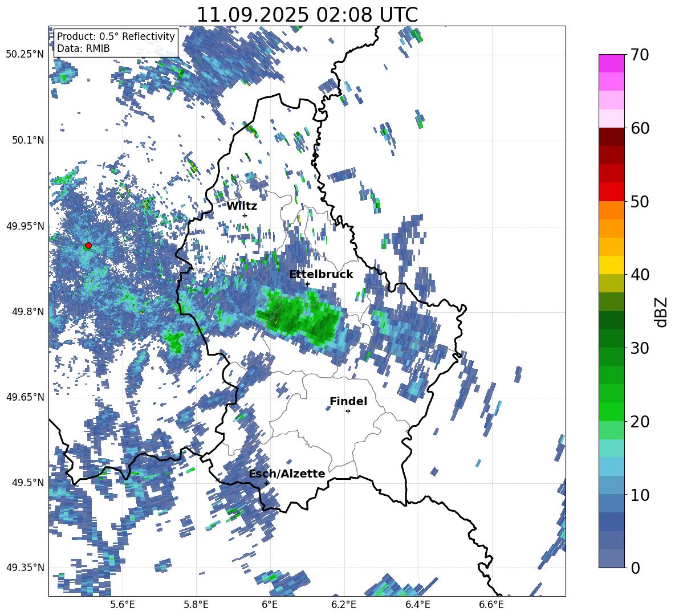Click the 6.2°E longitude label
The image size is (675, 616).
pyautogui.click(x=344, y=605)
